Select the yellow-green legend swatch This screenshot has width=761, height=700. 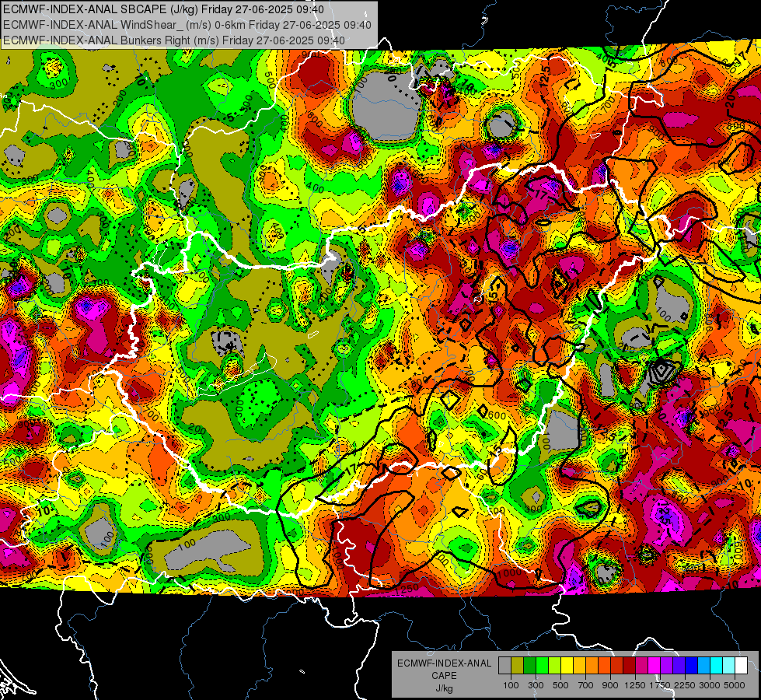555,665
